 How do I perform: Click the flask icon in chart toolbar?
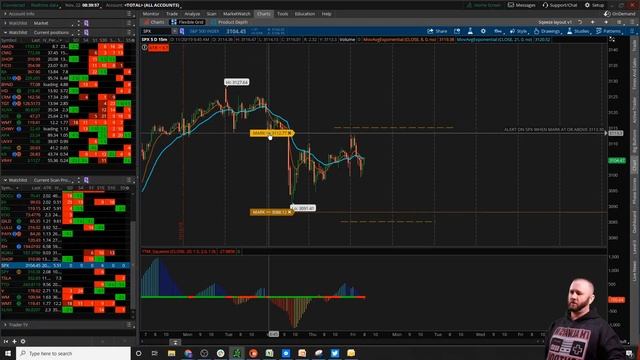coord(470,31)
